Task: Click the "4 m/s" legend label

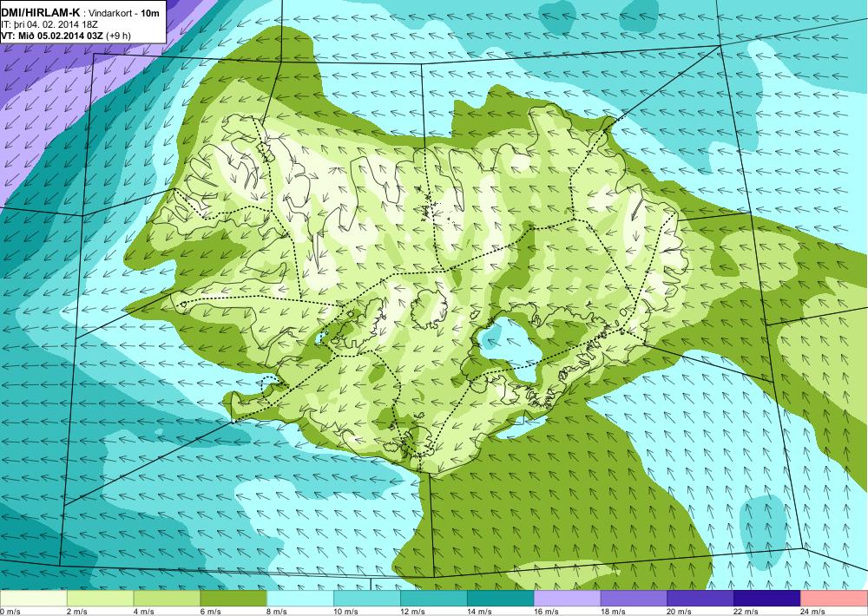Action: coord(144,611)
